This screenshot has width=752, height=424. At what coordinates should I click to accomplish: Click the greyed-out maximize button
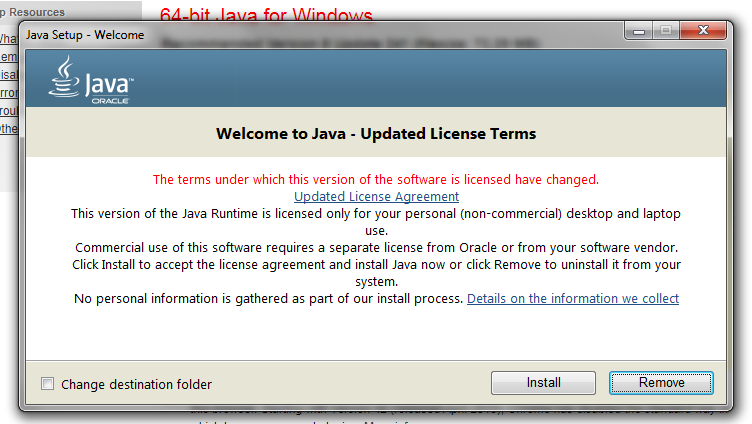click(x=666, y=32)
